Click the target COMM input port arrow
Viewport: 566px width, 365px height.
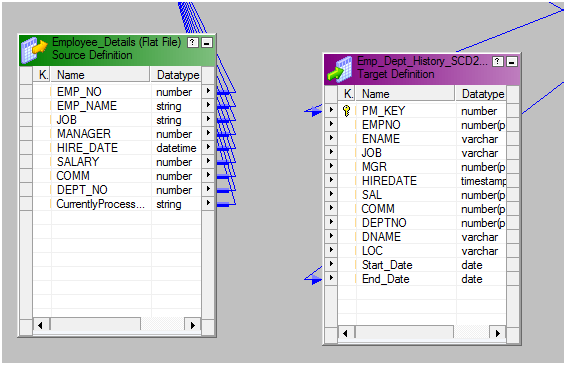(x=331, y=208)
